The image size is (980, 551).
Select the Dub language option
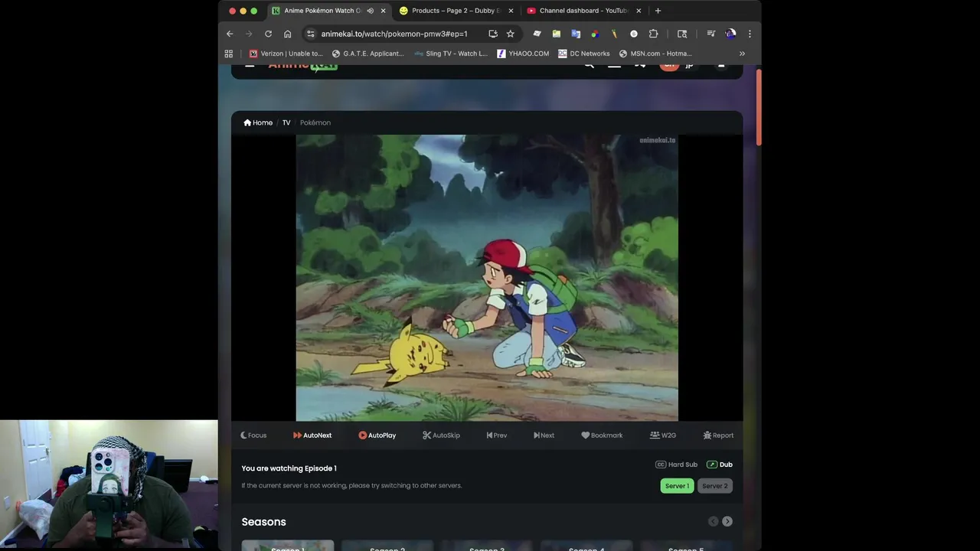[x=720, y=465]
